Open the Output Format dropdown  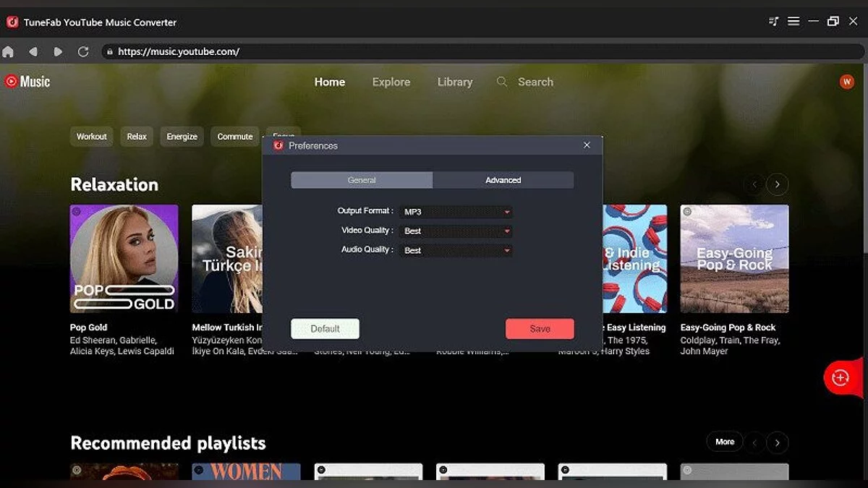click(457, 212)
